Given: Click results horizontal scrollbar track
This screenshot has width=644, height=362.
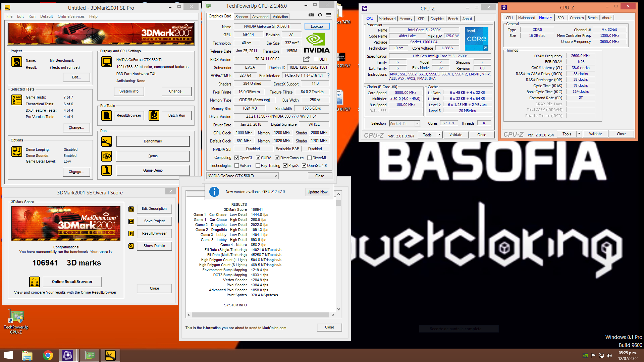Looking at the screenshot, I should tap(261, 315).
